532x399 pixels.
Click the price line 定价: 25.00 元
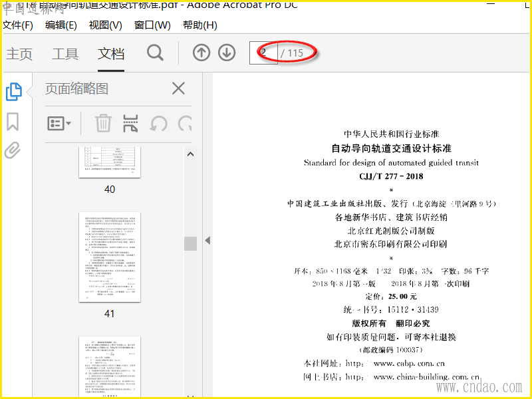coord(391,296)
